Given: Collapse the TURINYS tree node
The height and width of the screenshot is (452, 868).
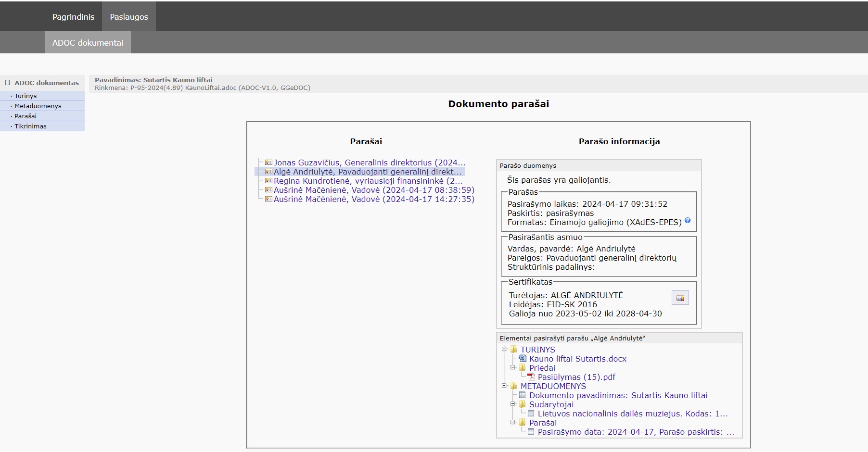Looking at the screenshot, I should click(x=504, y=349).
